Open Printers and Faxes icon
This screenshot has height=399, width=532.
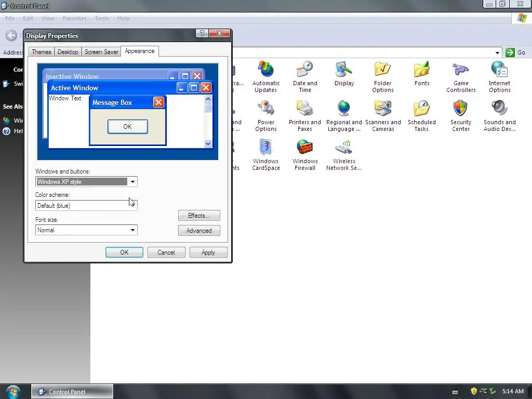(304, 116)
